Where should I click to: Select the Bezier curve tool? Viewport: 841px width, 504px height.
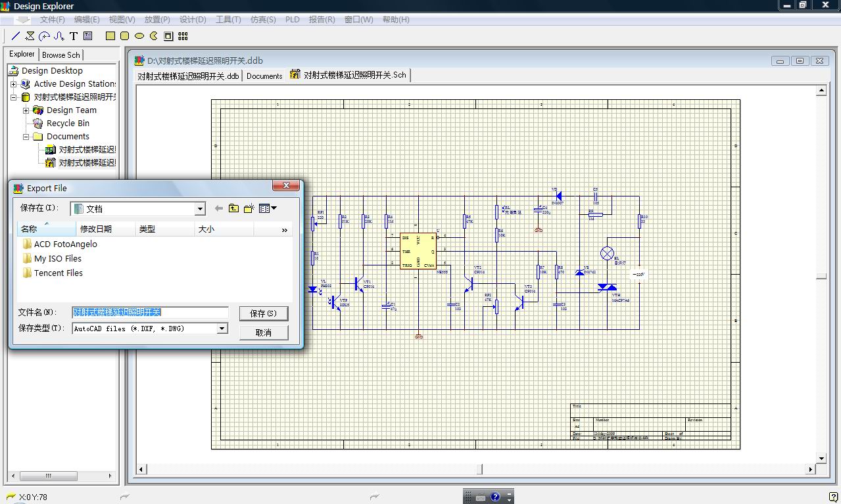click(x=59, y=36)
